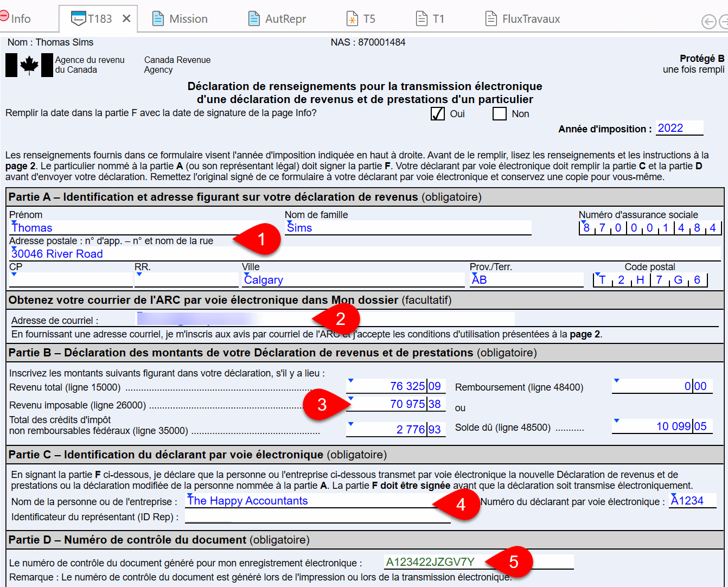This screenshot has height=587, width=728.
Task: Click the Canada flag logo
Action: point(29,65)
